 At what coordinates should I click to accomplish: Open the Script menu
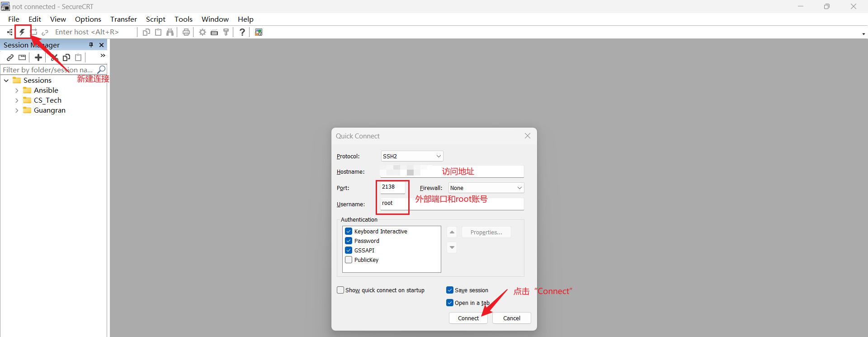tap(156, 19)
